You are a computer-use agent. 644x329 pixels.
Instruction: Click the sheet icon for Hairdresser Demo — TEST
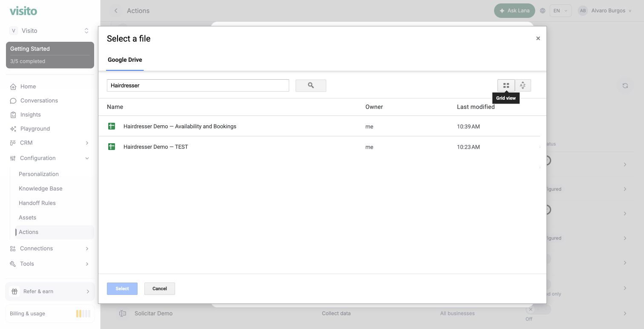[x=112, y=147]
